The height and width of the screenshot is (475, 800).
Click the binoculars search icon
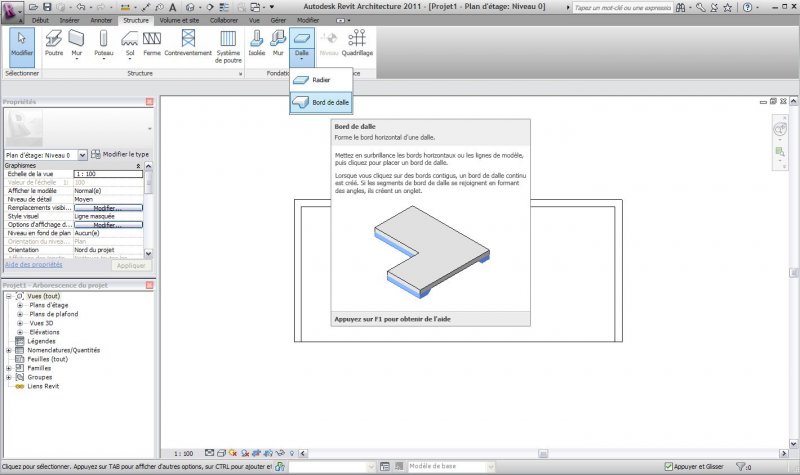click(681, 7)
